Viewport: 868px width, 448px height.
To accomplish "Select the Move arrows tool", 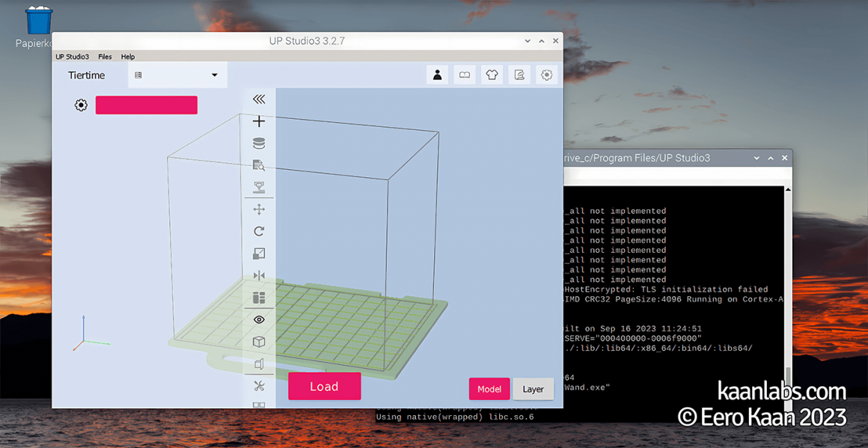I will click(259, 209).
